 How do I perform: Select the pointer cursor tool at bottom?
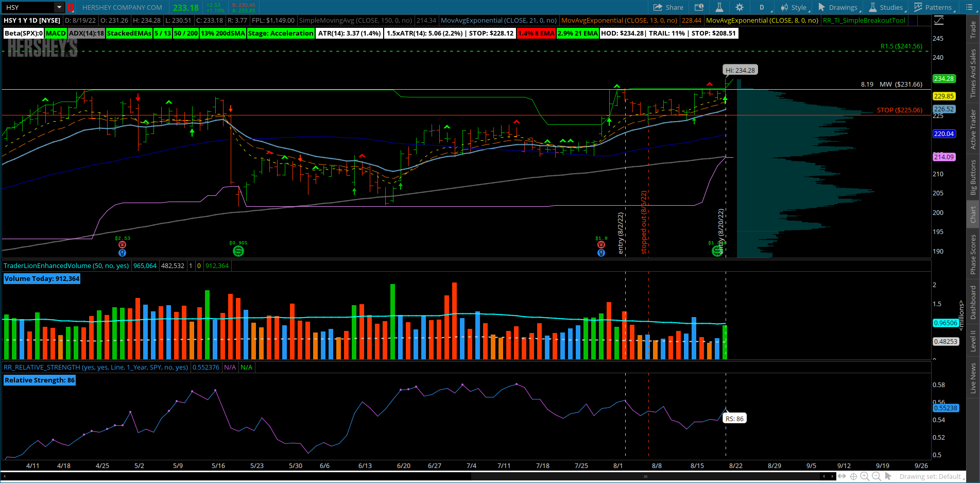[x=888, y=476]
